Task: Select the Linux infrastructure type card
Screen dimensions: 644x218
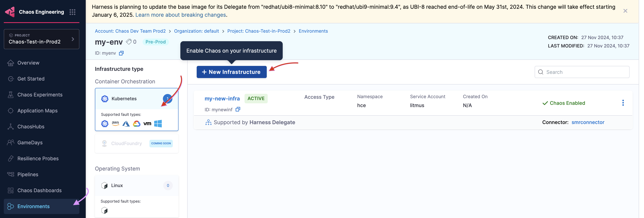Action: [137, 197]
